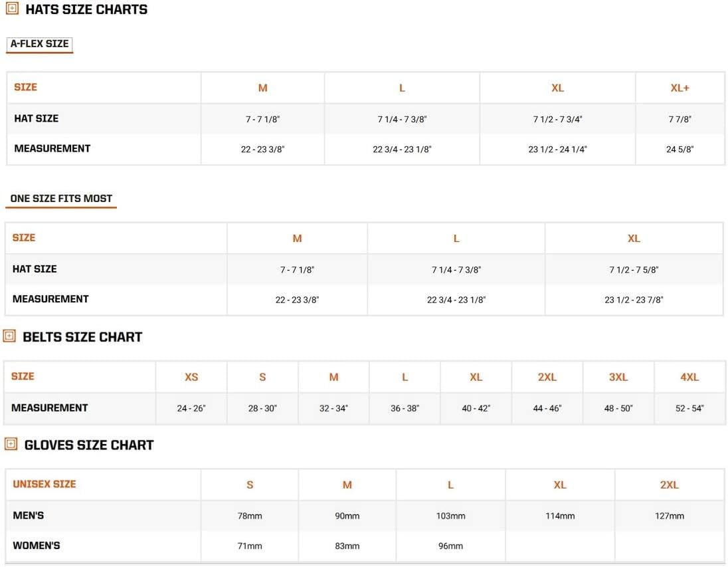The width and height of the screenshot is (728, 567).
Task: Click the 52 - 54" belt measurement cell
Action: pos(689,408)
